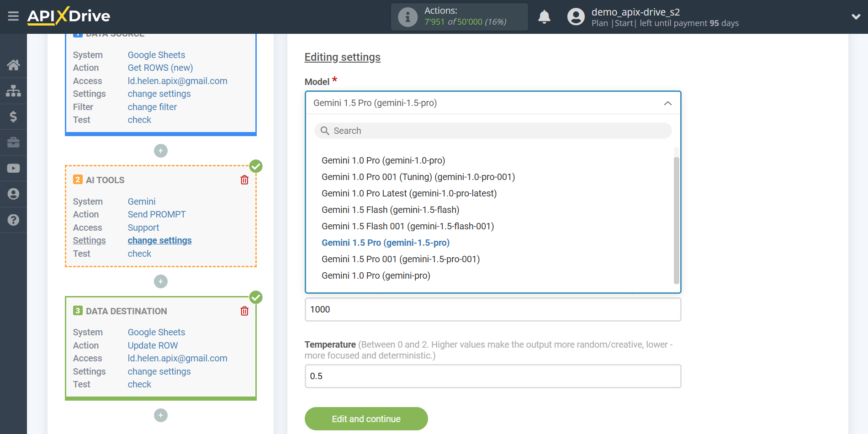Delete the Data Destination block

pos(244,311)
